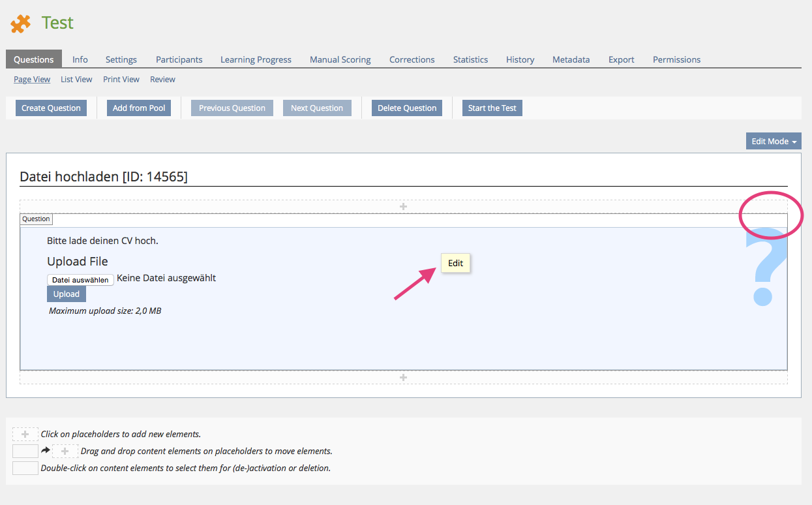Go to the Manual Scoring tab
The width and height of the screenshot is (812, 505).
point(340,59)
